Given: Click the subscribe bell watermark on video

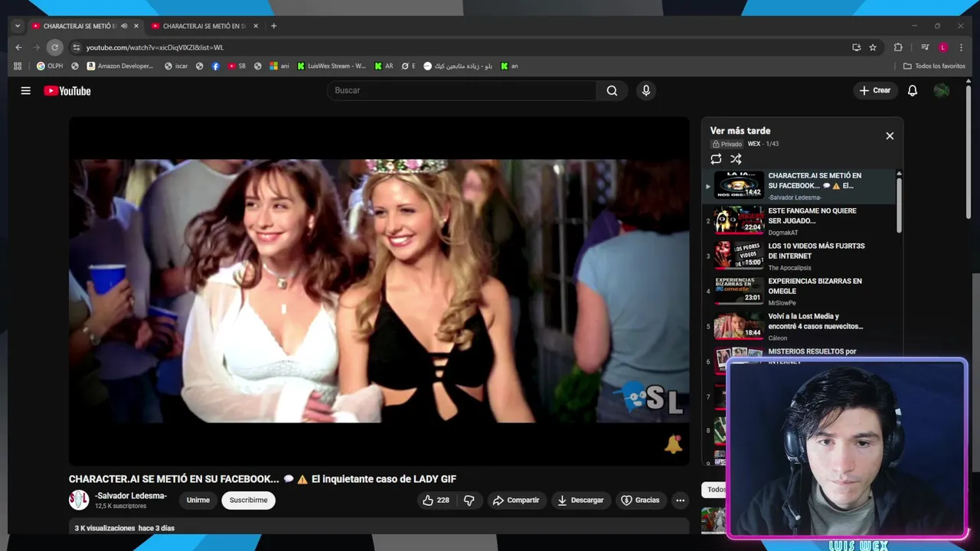Looking at the screenshot, I should click(673, 445).
